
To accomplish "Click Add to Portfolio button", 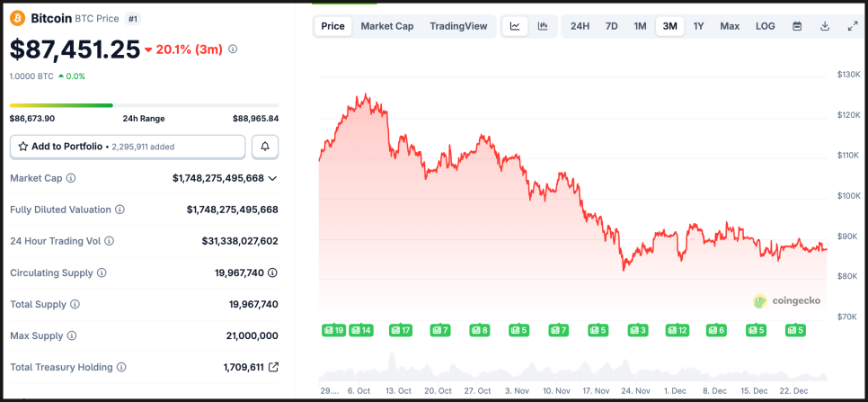I will (x=128, y=146).
